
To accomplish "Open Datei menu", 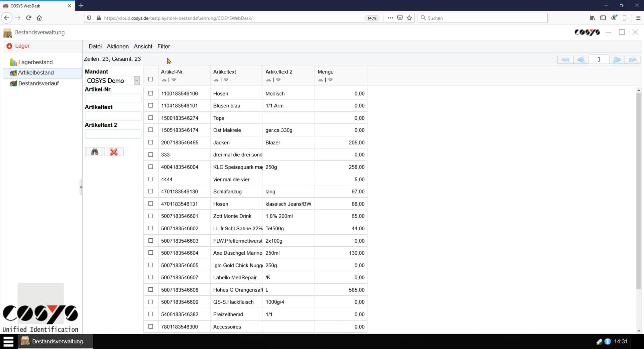I will point(95,46).
